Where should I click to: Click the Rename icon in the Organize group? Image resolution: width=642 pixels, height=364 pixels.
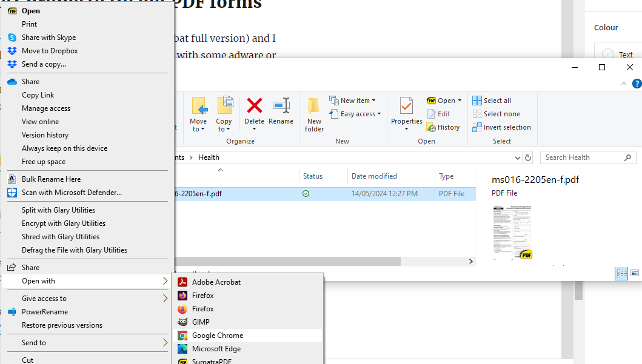click(x=281, y=105)
